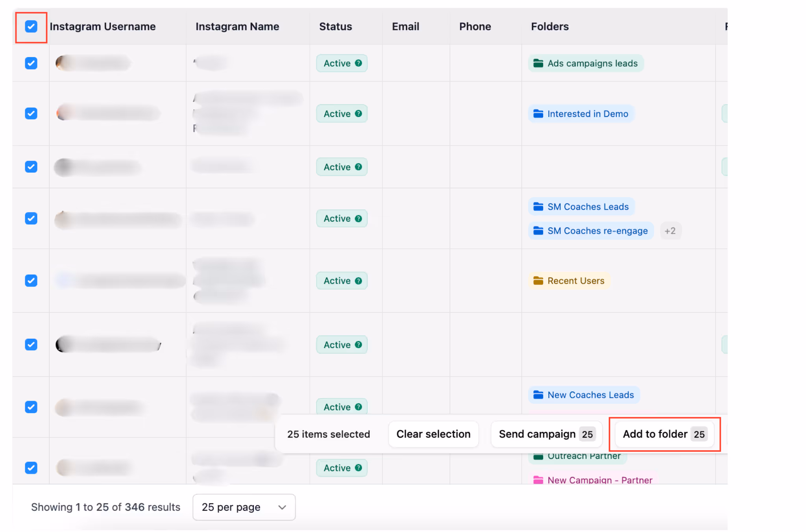806x532 pixels.
Task: Click the Clear selection button
Action: (x=433, y=434)
